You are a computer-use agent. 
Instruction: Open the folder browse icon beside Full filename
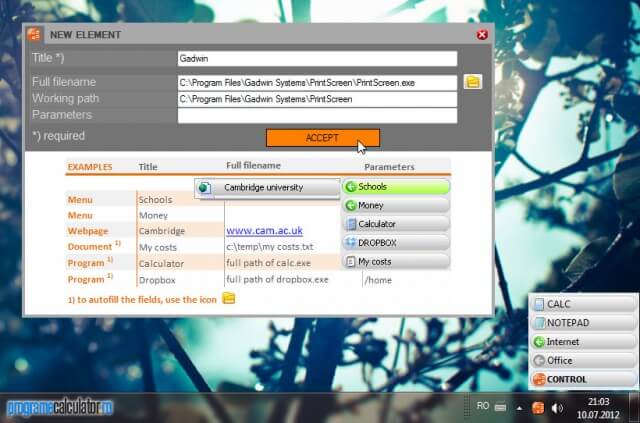click(x=473, y=82)
